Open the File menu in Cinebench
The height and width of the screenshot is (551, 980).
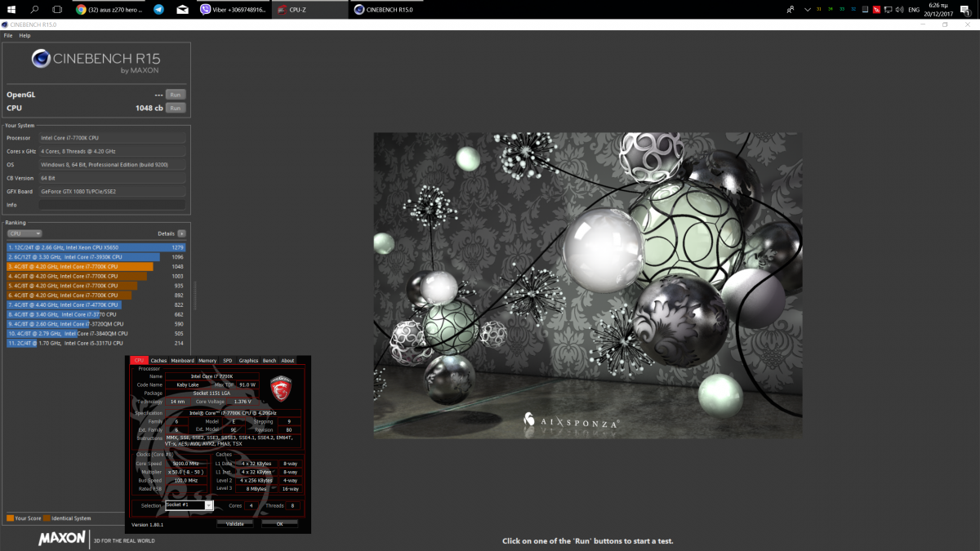click(8, 36)
